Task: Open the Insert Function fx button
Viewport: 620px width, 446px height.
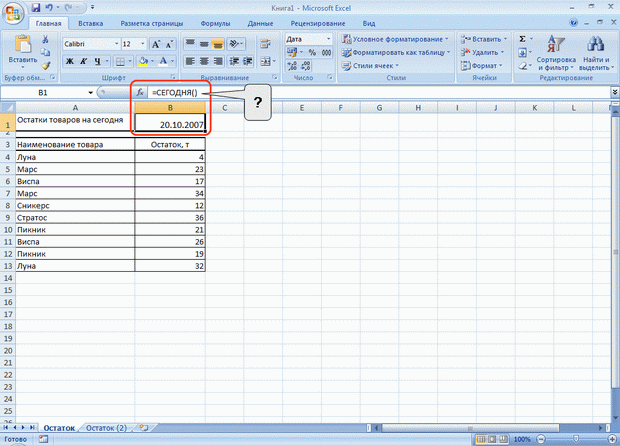Action: (140, 93)
